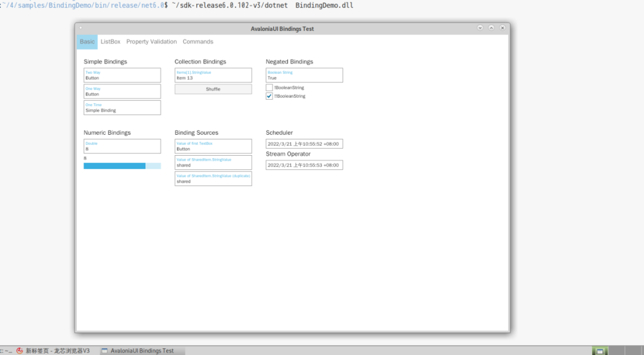This screenshot has width=644, height=355.
Task: Select the Basic tab
Action: pos(87,42)
